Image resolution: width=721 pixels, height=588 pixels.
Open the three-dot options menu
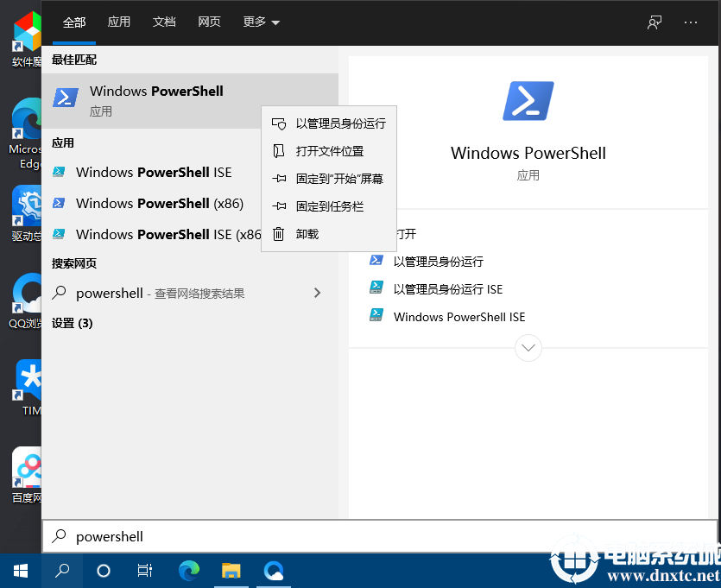[690, 22]
